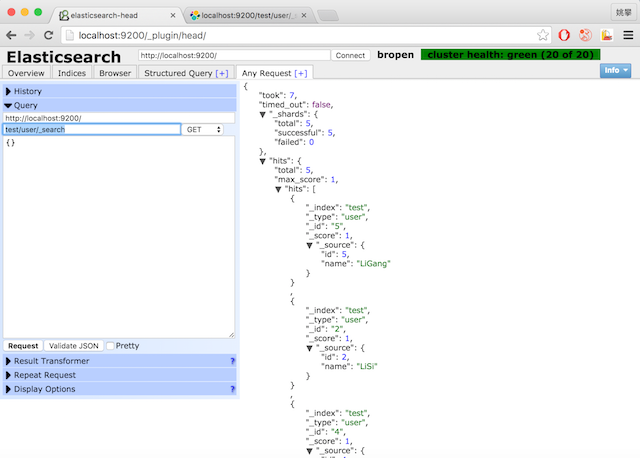
Task: Click the cluster health green status bar
Action: point(511,55)
